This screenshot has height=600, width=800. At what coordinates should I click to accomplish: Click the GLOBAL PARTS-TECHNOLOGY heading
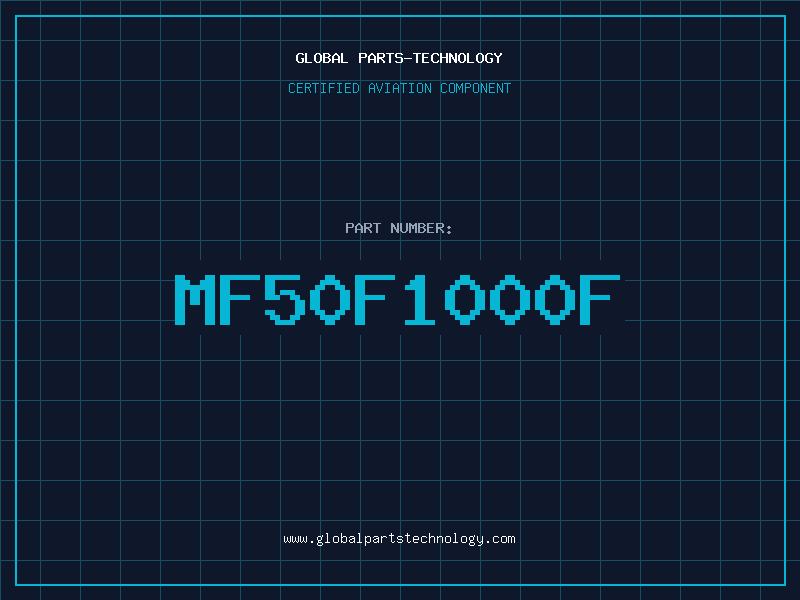click(x=399, y=58)
